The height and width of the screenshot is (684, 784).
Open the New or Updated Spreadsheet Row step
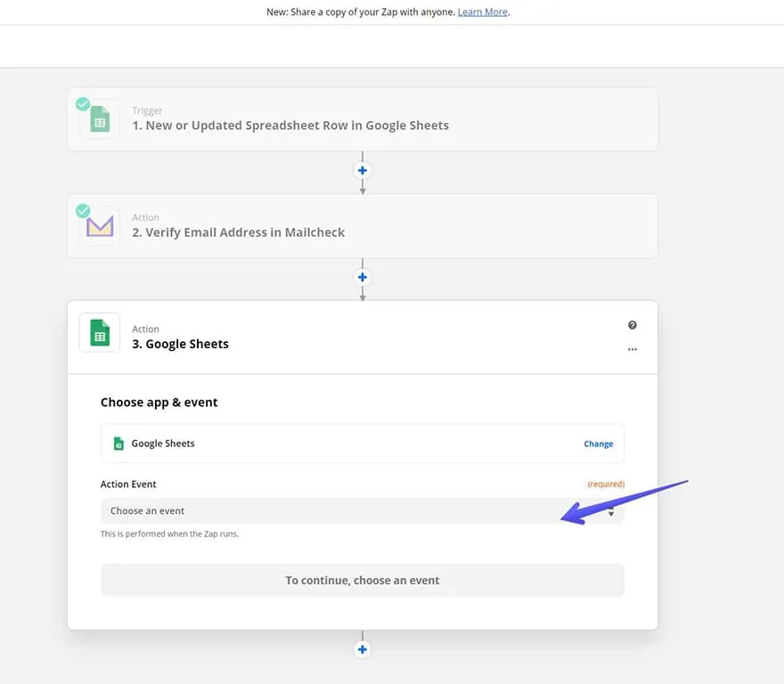(290, 126)
